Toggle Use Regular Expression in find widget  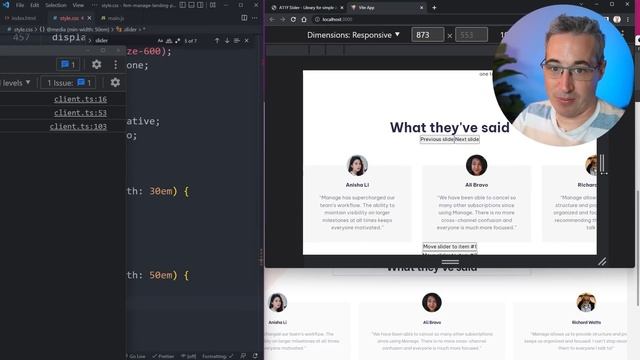pos(177,41)
